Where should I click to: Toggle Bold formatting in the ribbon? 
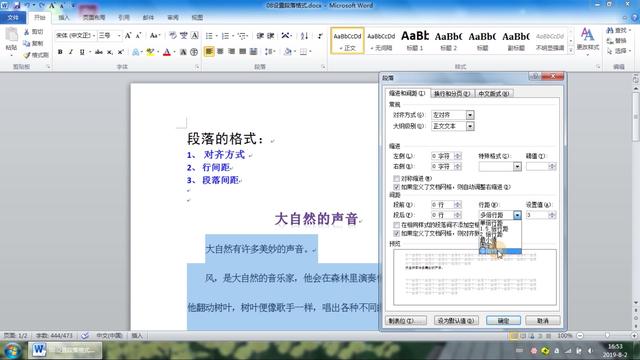tap(60, 52)
